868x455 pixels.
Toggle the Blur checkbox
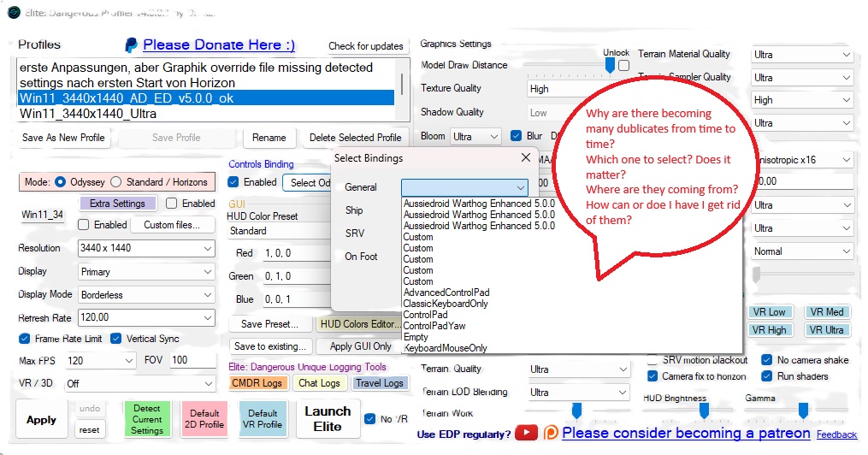(516, 136)
